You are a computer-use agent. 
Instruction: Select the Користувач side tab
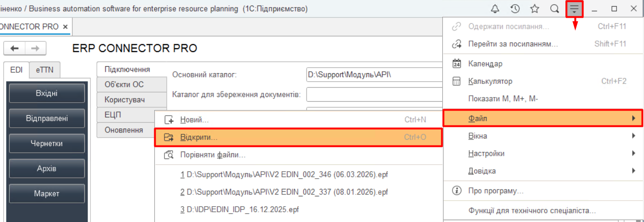pos(132,100)
